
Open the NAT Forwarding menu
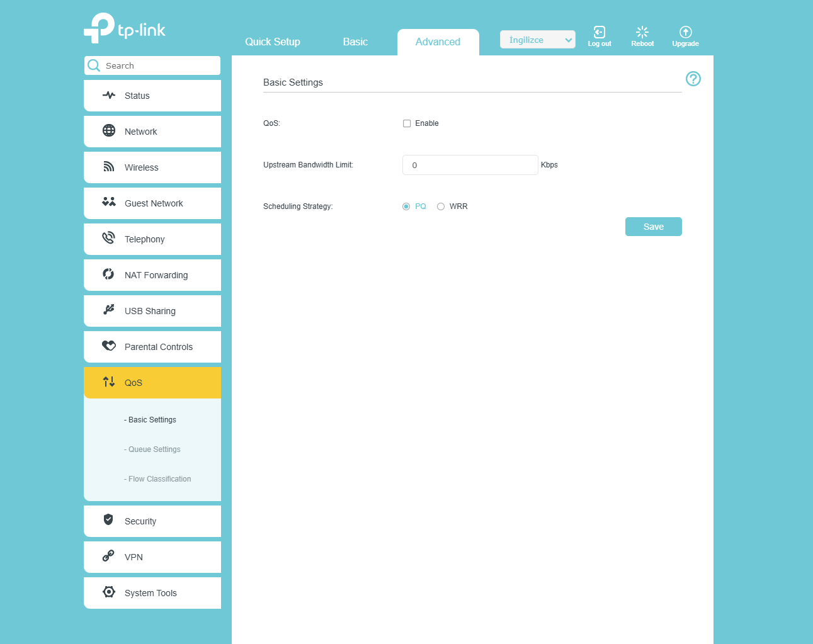pyautogui.click(x=152, y=275)
